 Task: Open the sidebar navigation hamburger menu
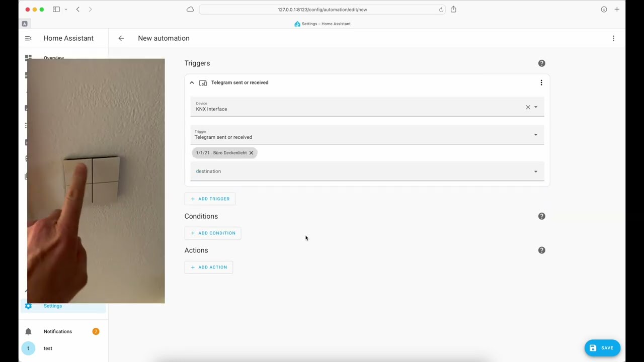coord(28,38)
